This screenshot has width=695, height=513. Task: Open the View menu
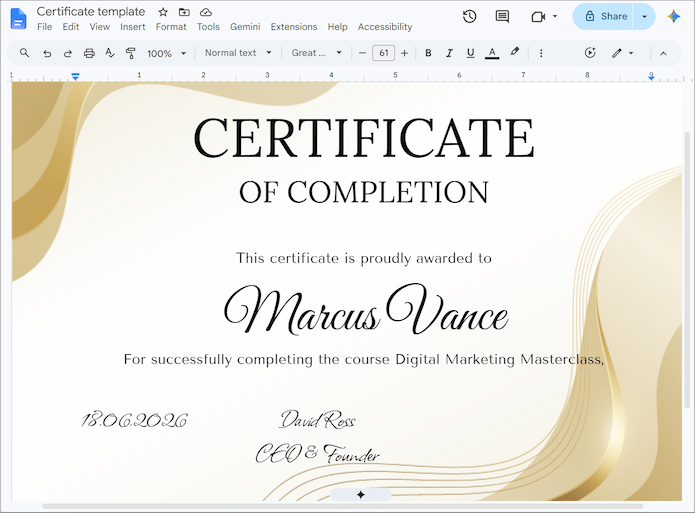[x=100, y=27]
